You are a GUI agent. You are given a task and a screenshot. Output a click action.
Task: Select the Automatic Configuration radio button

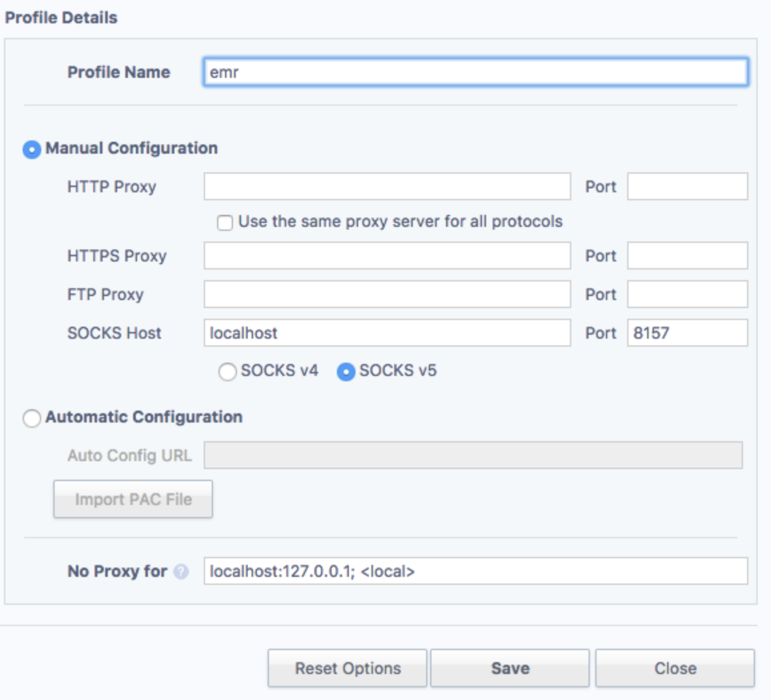(32, 419)
